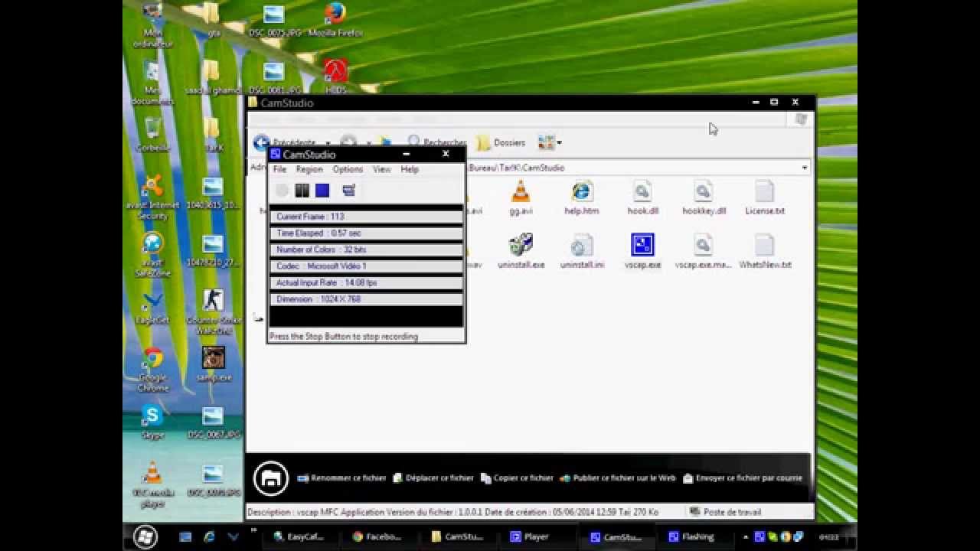The width and height of the screenshot is (980, 551).
Task: Click the samp.exe desktop icon
Action: [x=213, y=365]
